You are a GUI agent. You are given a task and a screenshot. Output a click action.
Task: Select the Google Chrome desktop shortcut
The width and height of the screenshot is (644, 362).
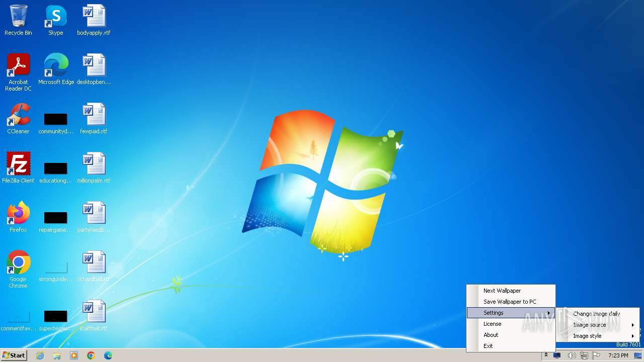tap(18, 269)
